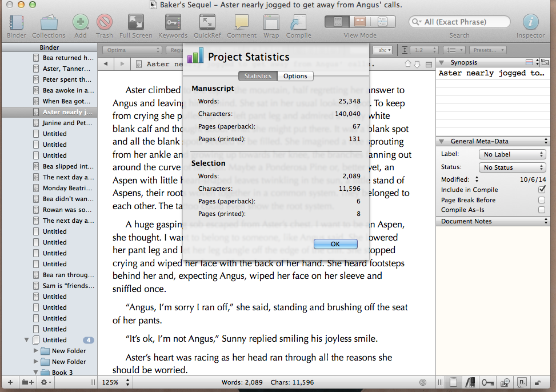Toggle the inspector lock icon
556x392 pixels.
538,383
